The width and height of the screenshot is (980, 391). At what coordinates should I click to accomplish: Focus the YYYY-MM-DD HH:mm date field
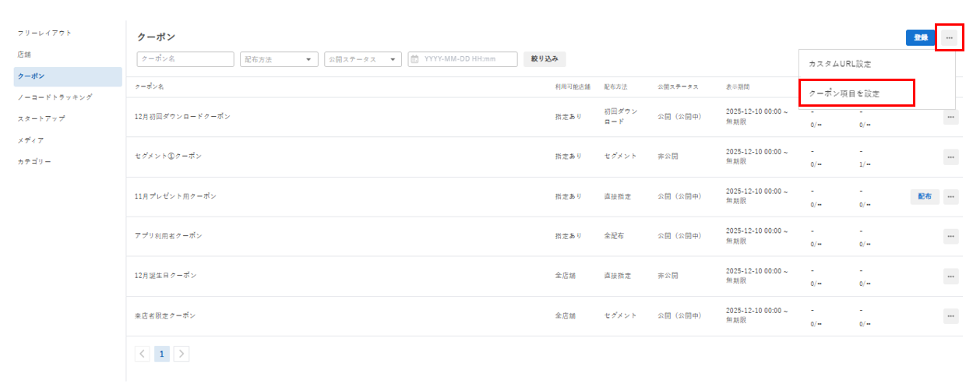[463, 59]
